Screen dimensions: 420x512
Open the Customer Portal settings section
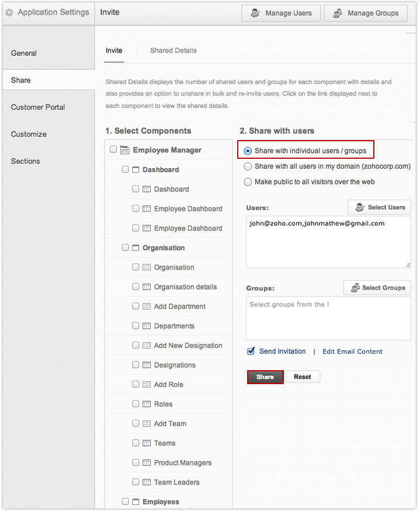(x=38, y=107)
